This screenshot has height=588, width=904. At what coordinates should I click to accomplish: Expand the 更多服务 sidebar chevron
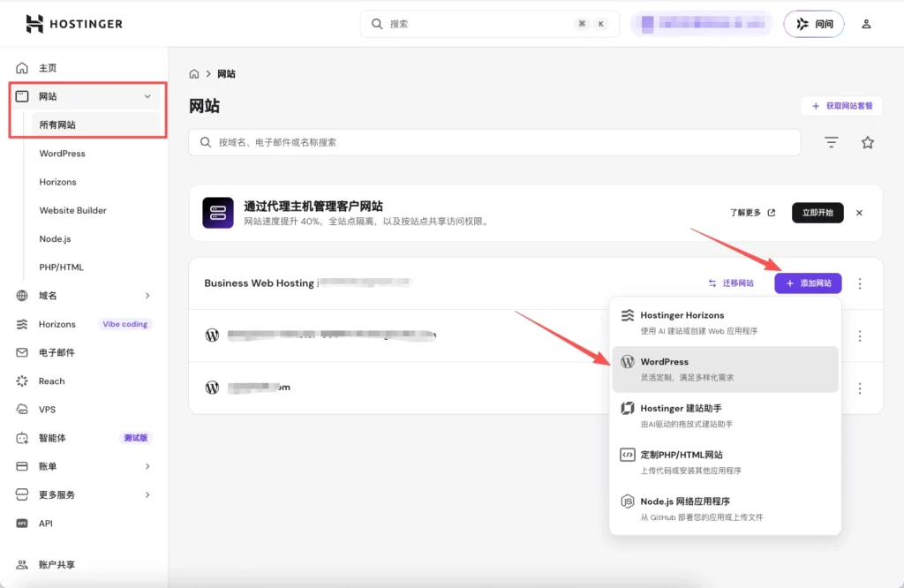(147, 494)
